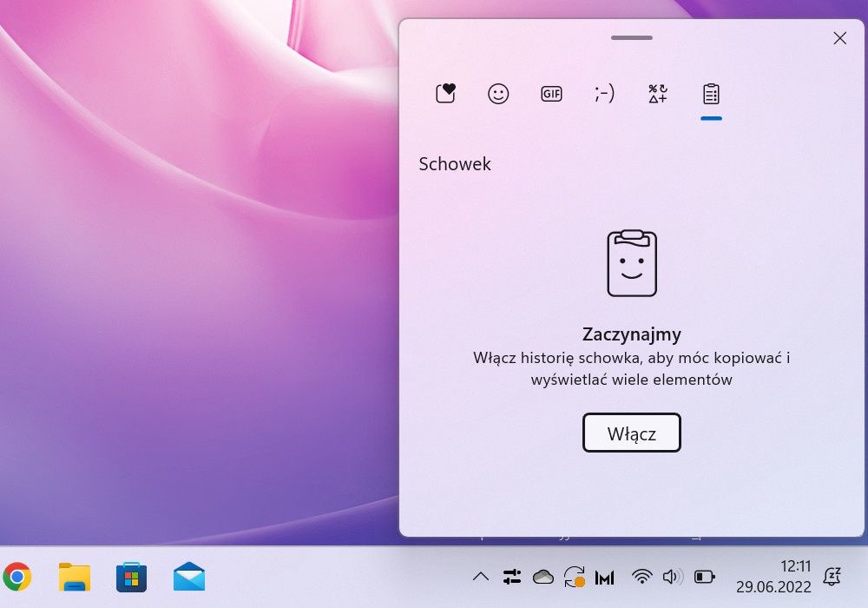This screenshot has height=608, width=868.
Task: Select the kaomoji ;-) tab
Action: [604, 94]
